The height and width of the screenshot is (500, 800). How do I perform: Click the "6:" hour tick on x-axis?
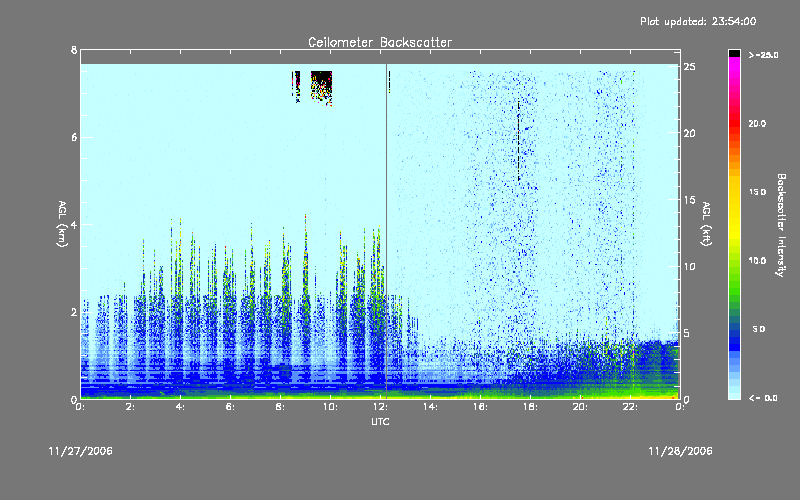[x=230, y=407]
